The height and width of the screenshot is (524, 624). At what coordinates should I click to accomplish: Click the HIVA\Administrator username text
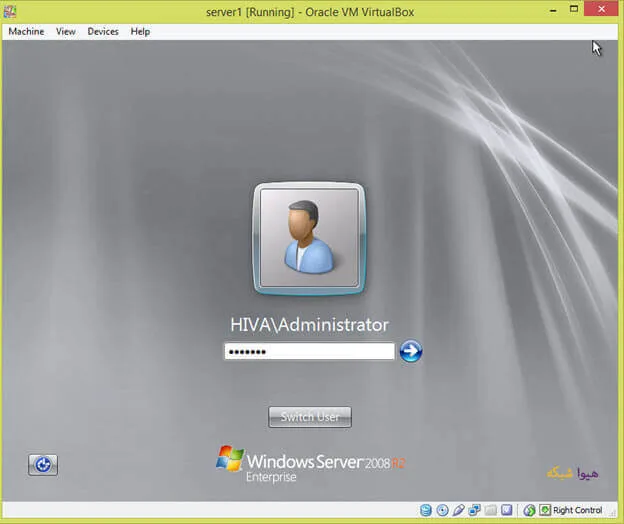[x=309, y=325]
